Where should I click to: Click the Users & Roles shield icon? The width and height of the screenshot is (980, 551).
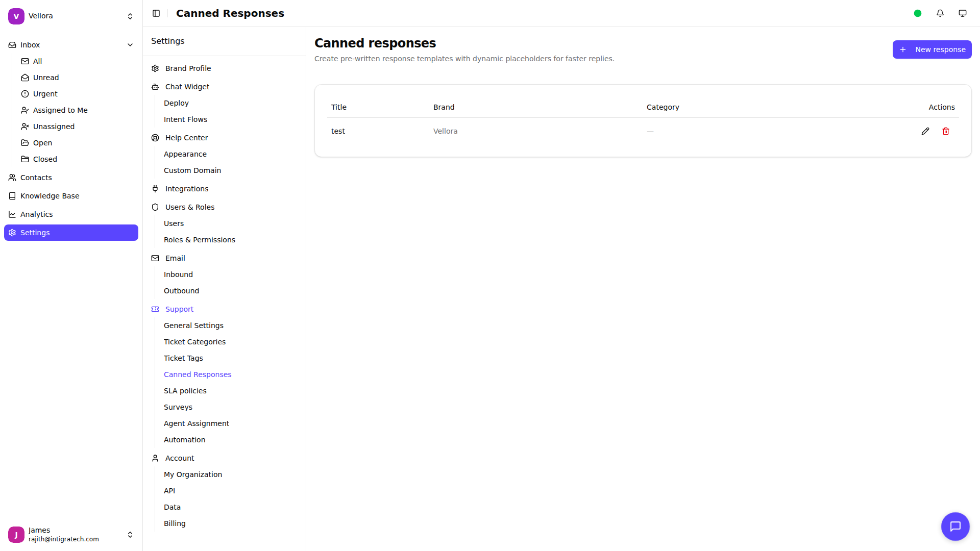(155, 207)
